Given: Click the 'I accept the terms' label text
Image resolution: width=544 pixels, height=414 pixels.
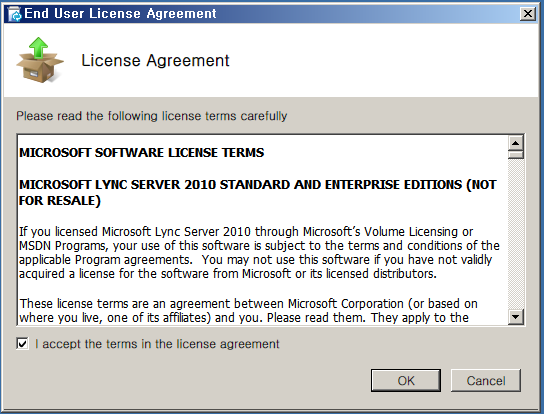Looking at the screenshot, I should (157, 344).
